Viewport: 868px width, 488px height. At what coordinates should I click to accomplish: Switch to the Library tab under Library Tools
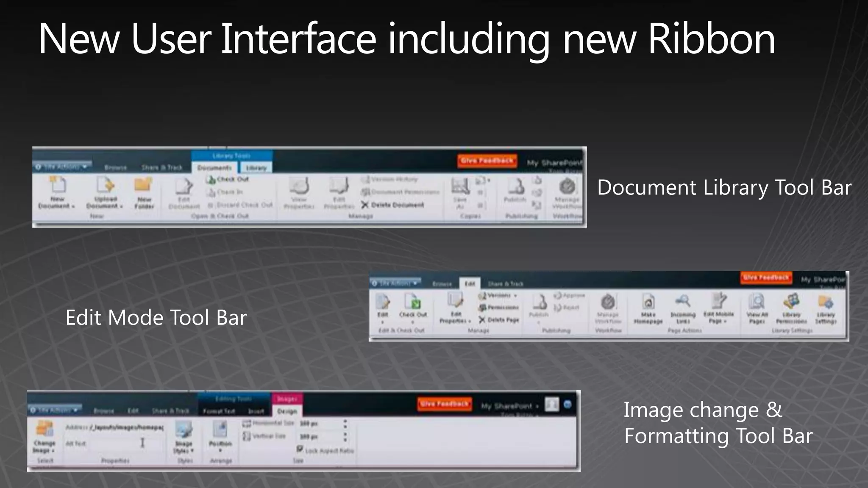256,168
